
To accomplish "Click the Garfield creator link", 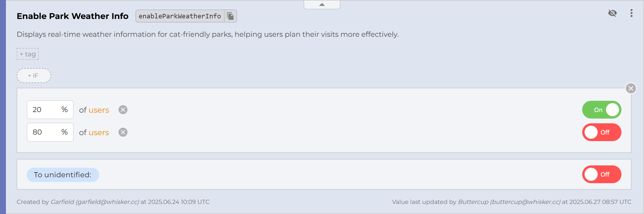I will 95,202.
